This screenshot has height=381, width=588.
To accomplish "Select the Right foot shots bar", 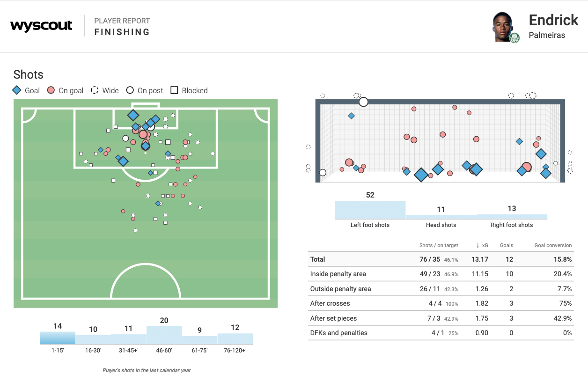I will (x=512, y=217).
